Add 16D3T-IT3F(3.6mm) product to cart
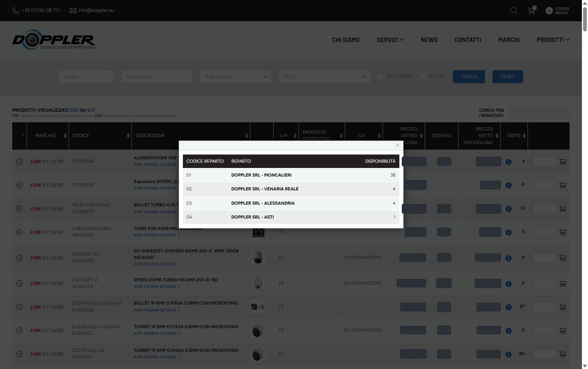The height and width of the screenshot is (369, 588). [x=563, y=209]
